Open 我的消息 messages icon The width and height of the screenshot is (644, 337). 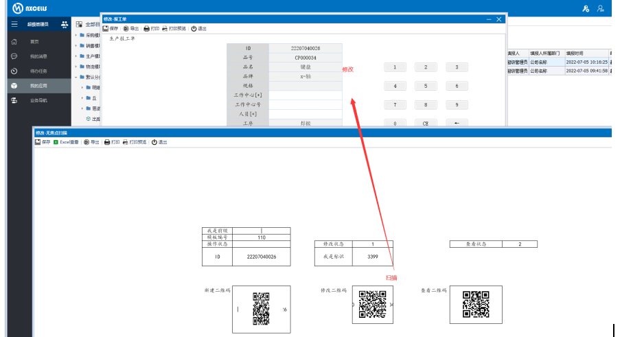click(14, 56)
